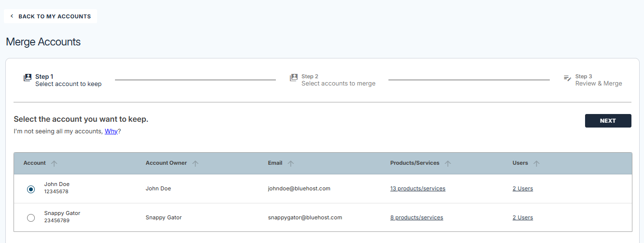Click the Users column header text
Viewport: 644px width, 243px height.
coord(520,163)
